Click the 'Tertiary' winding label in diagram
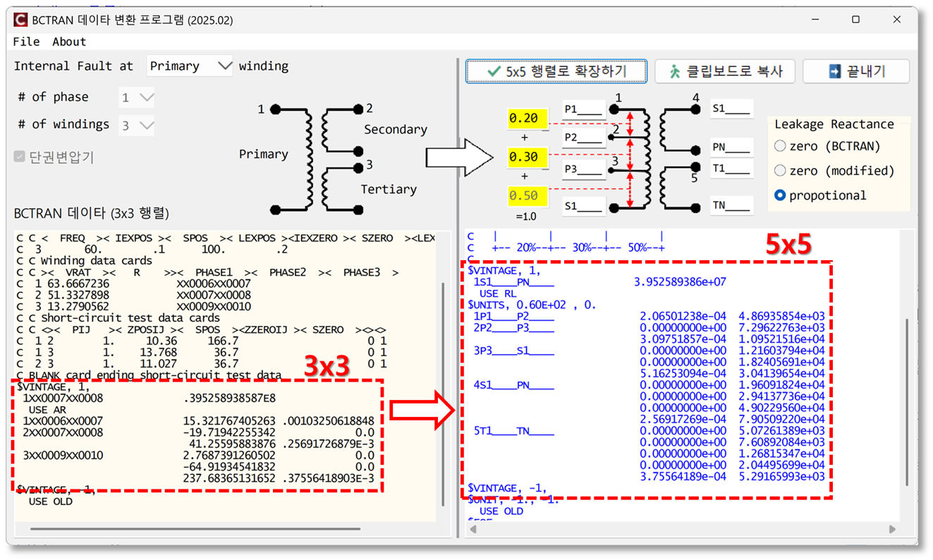This screenshot has width=933, height=560. [x=389, y=189]
